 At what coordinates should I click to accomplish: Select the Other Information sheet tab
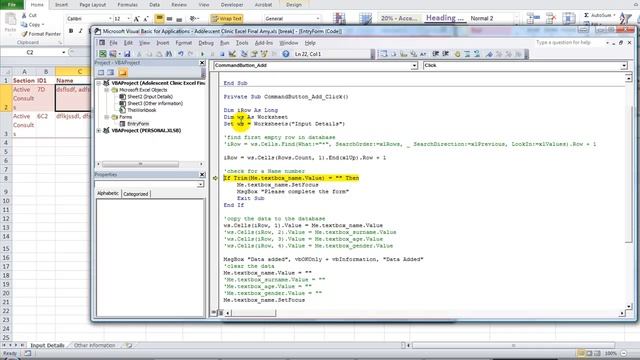(94, 345)
